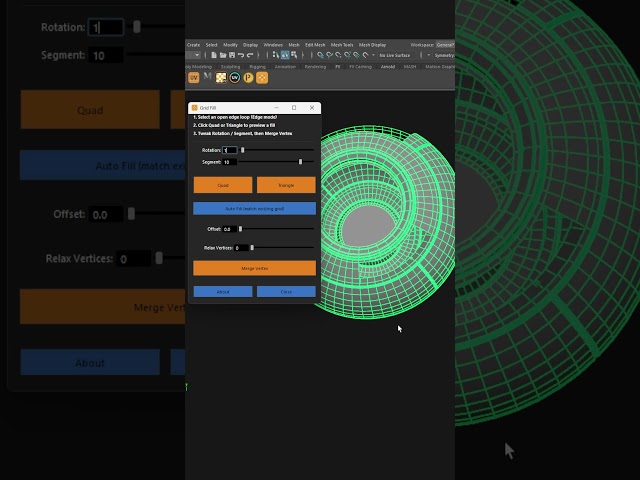Click the Segment value input field
Viewport: 640px width, 480px height.
229,162
